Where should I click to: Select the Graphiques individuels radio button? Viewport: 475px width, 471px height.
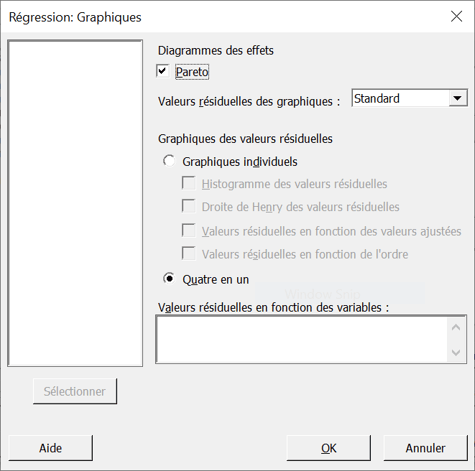[169, 161]
